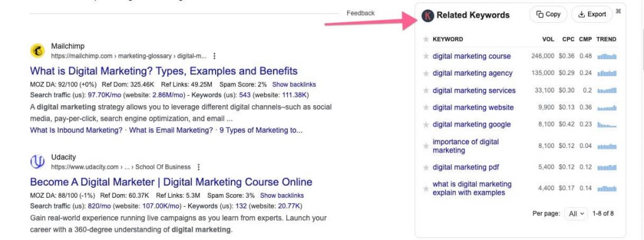Image resolution: width=644 pixels, height=240 pixels.
Task: Open the Per page All dropdown
Action: [x=576, y=214]
